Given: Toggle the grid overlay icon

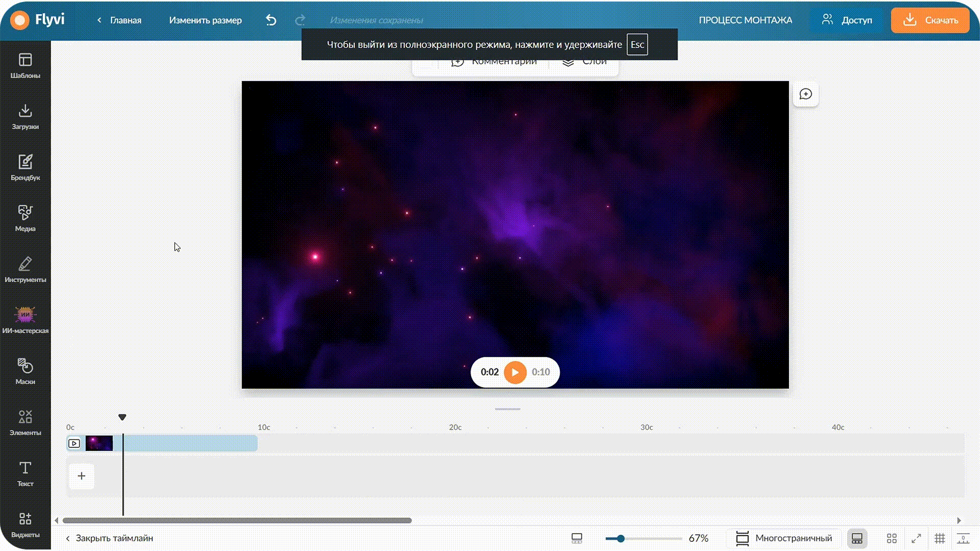Looking at the screenshot, I should tap(940, 538).
